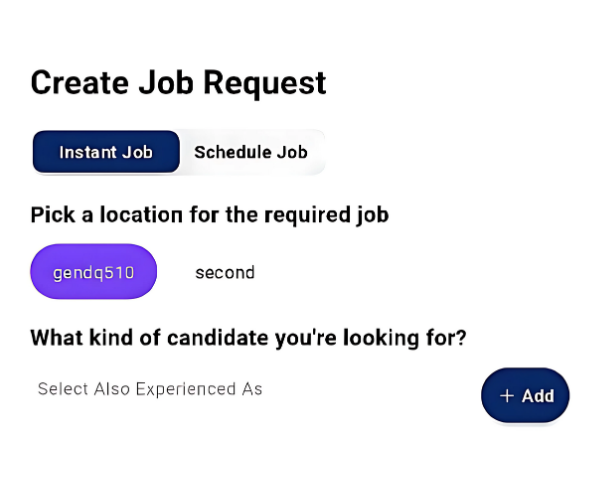The width and height of the screenshot is (600, 500).
Task: Select location named second
Action: pyautogui.click(x=225, y=273)
